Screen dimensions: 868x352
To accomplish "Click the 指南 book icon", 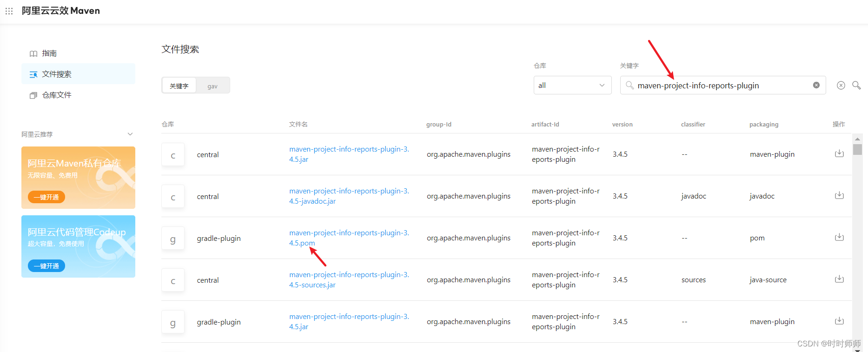I will coord(33,53).
